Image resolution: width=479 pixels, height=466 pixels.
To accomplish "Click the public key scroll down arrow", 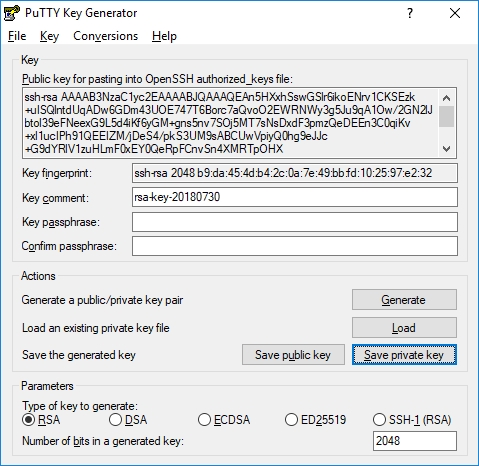I will pos(446,149).
